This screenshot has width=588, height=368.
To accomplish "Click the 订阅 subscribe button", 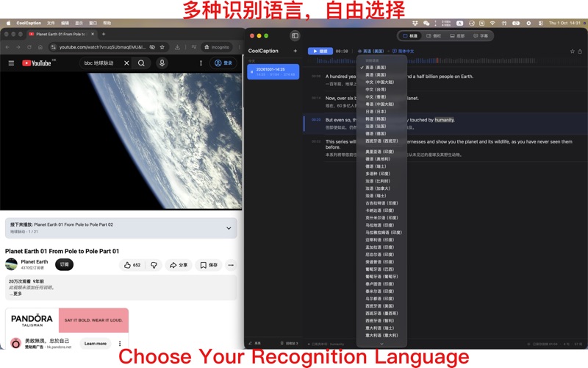I will [x=64, y=265].
